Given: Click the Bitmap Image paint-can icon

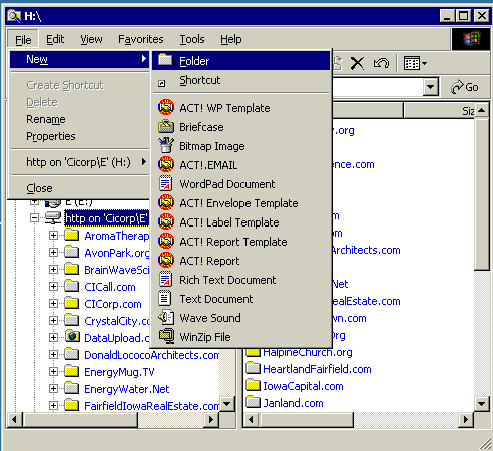Looking at the screenshot, I should click(x=166, y=145).
